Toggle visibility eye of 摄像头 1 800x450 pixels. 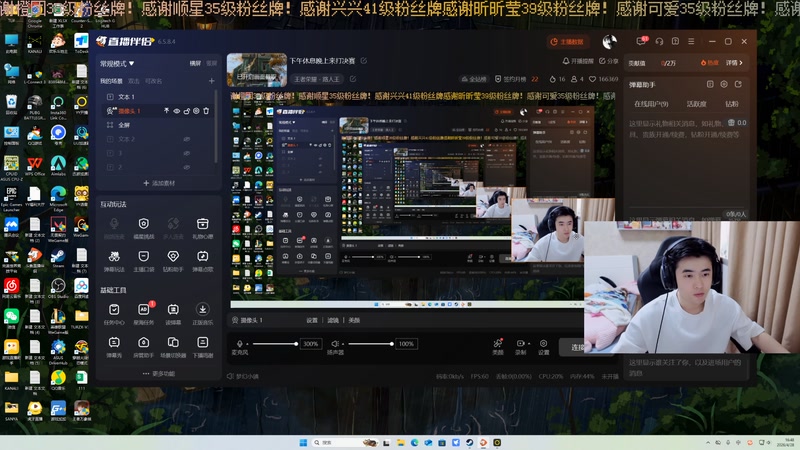pyautogui.click(x=177, y=111)
